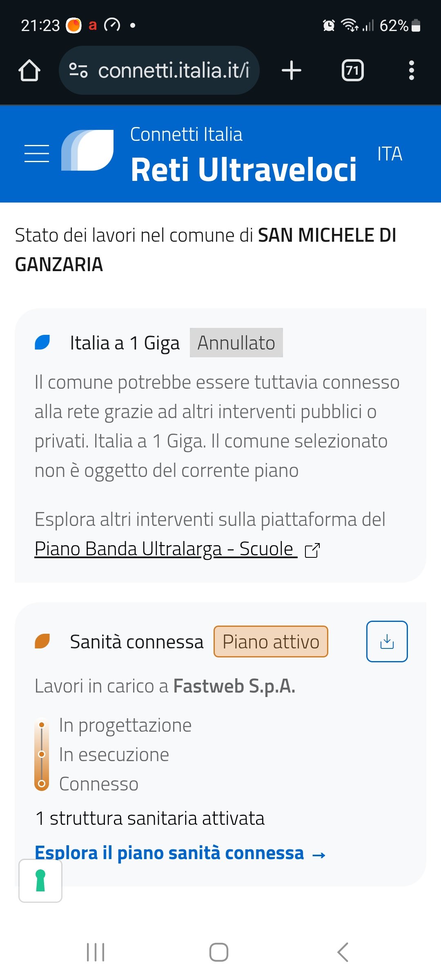441x980 pixels.
Task: Tap the Reti Ultraveloci site title
Action: 243,169
